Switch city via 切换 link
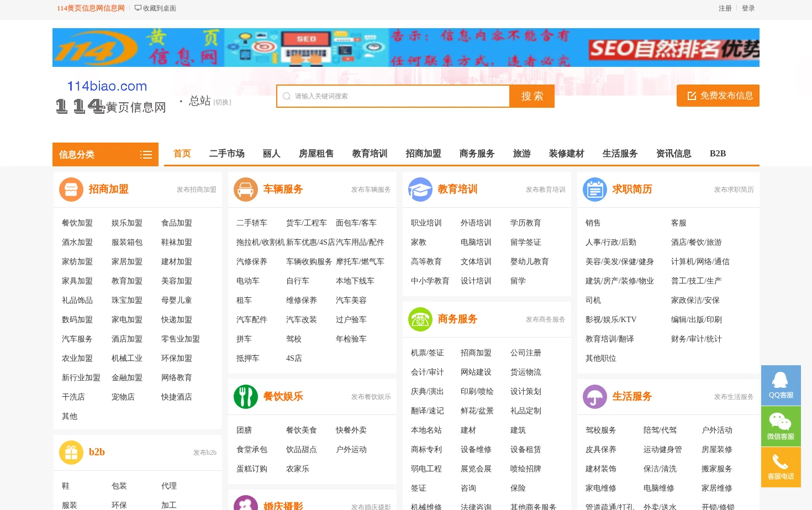This screenshot has height=510, width=812. click(222, 102)
